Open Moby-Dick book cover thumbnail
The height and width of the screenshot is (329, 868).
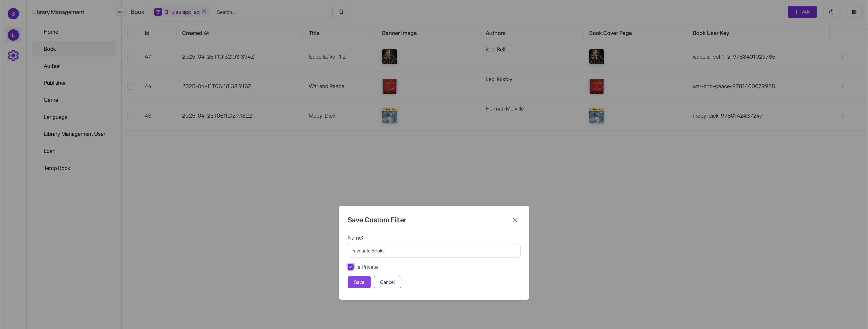[x=596, y=116]
